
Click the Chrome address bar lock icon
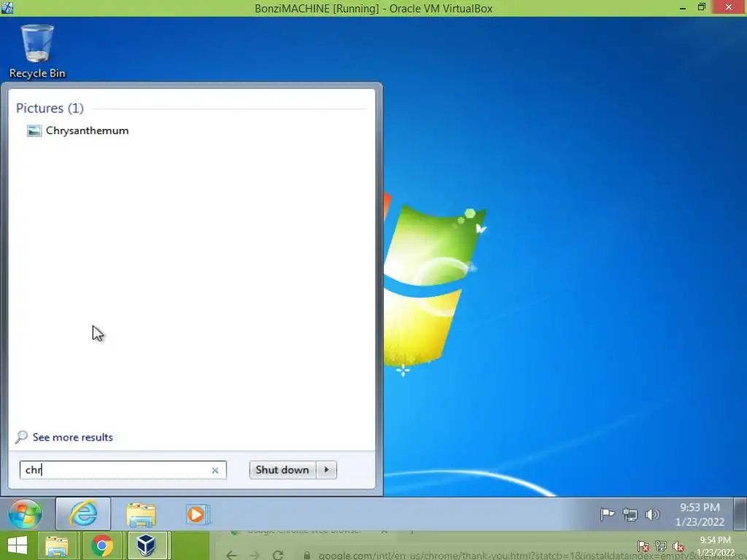(x=307, y=555)
